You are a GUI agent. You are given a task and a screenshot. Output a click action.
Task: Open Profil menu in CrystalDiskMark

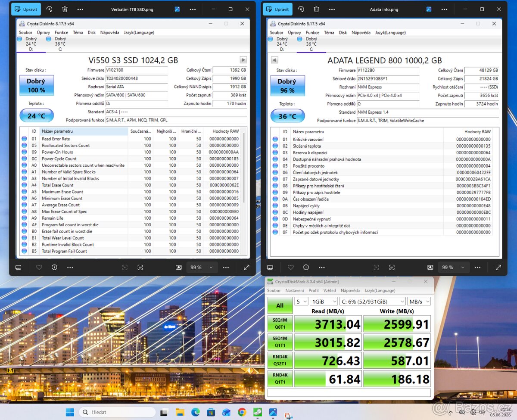coord(314,290)
